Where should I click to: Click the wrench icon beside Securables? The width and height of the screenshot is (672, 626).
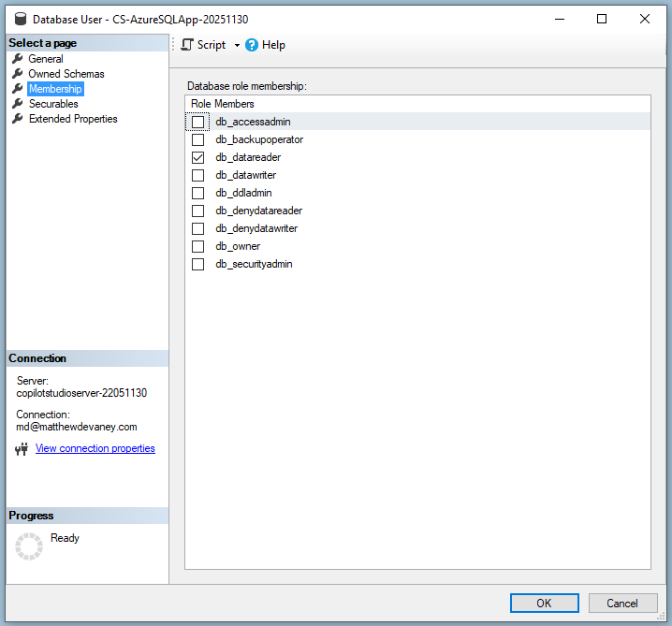pos(17,104)
